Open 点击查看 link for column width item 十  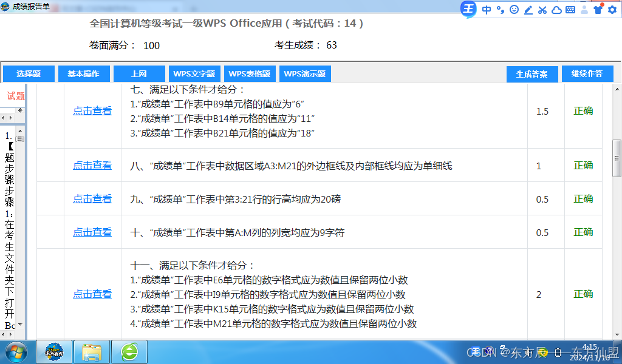pyautogui.click(x=92, y=232)
